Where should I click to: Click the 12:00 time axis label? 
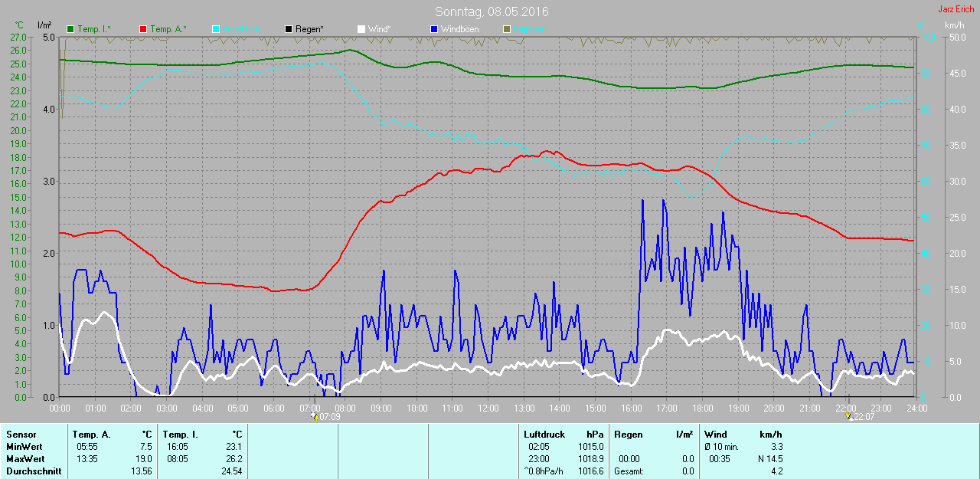point(488,408)
